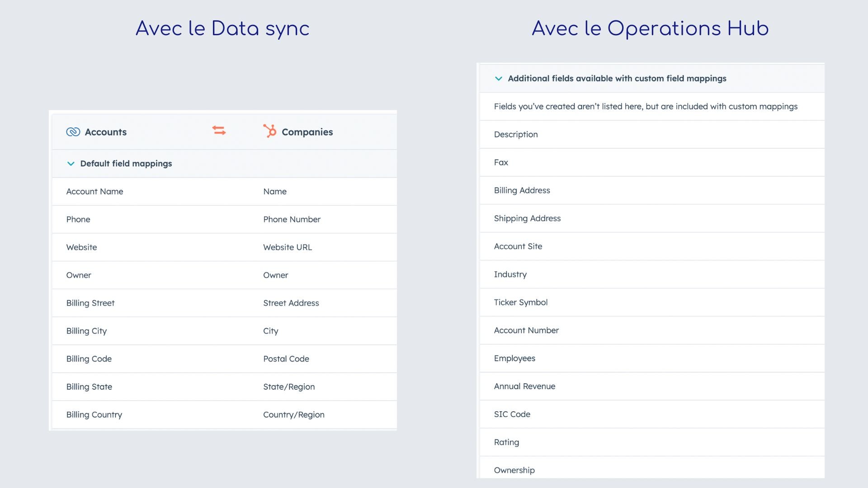Select the Accounts column header text
This screenshot has width=868, height=488.
coord(106,132)
